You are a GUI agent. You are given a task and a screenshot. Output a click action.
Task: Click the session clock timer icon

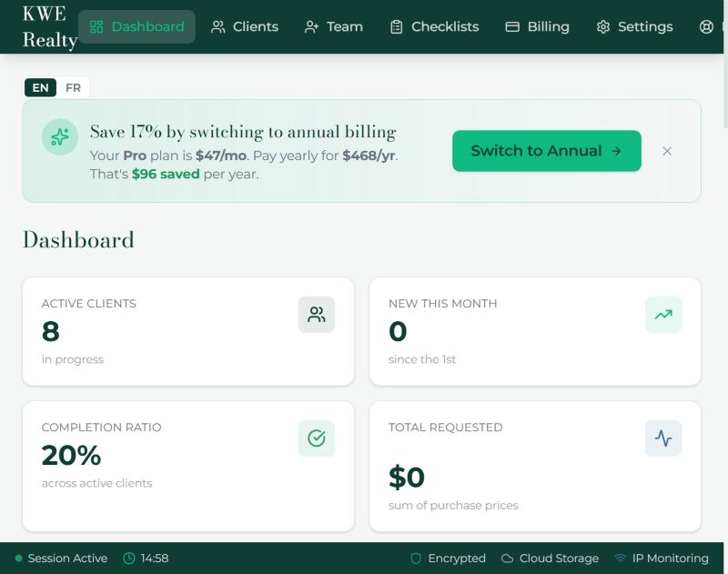(x=128, y=559)
